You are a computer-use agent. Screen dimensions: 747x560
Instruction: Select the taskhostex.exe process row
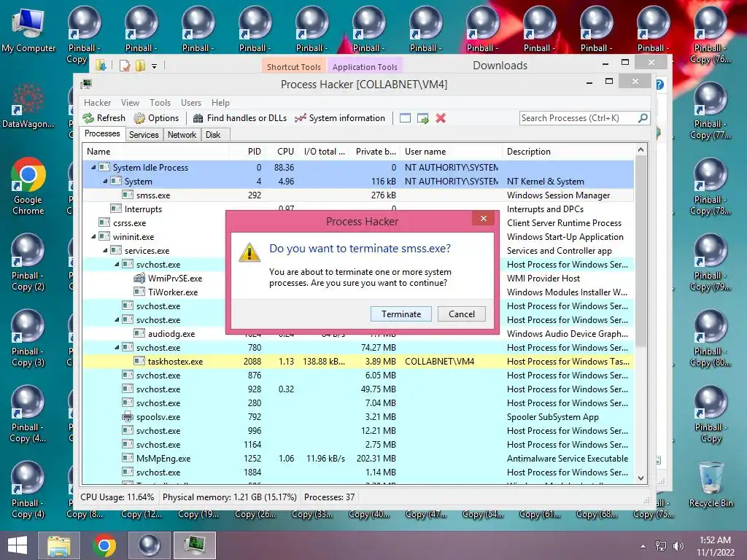pos(357,361)
